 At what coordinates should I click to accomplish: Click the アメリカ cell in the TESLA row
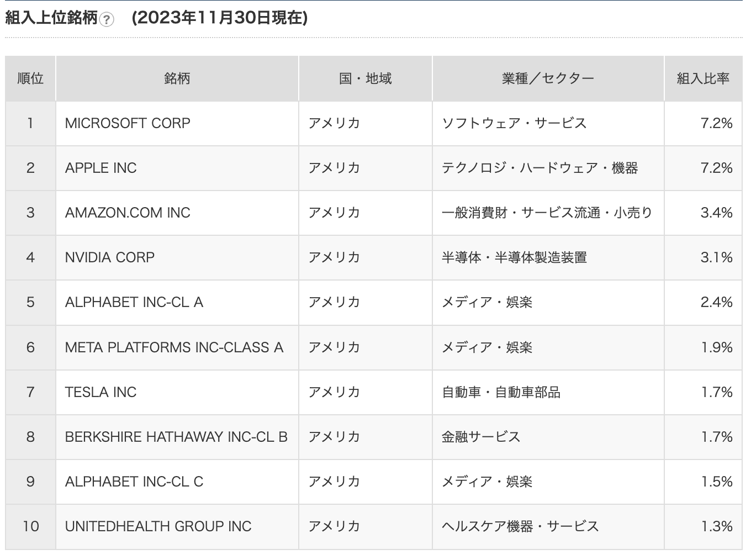pos(366,392)
